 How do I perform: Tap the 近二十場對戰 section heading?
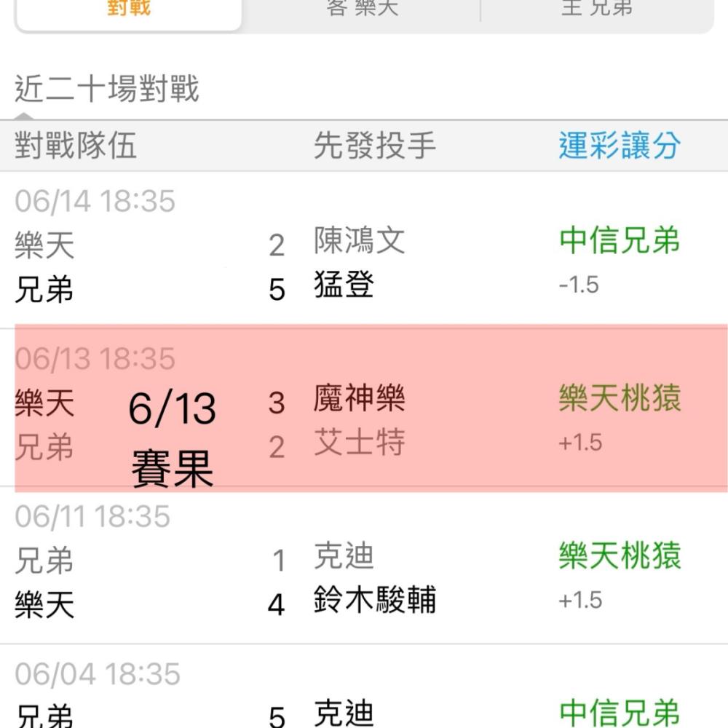(x=107, y=88)
